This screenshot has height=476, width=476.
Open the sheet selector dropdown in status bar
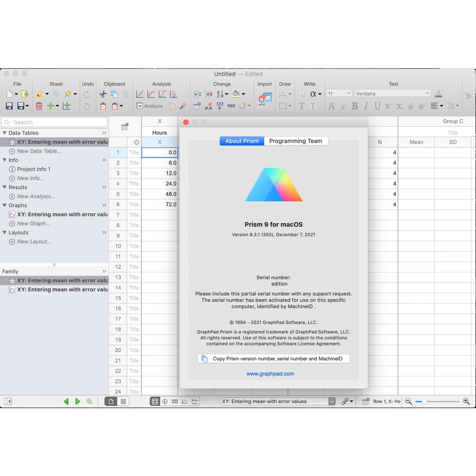(x=332, y=402)
